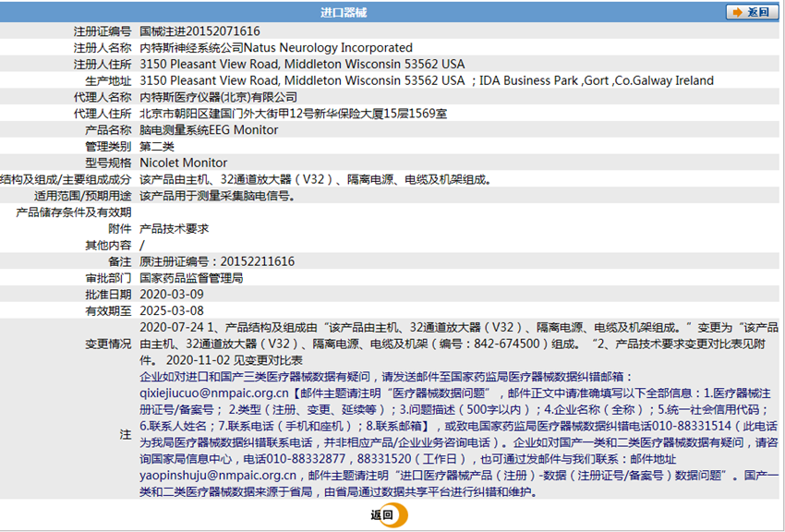This screenshot has width=785, height=532.
Task: Click the 返回 button in the blue header bar
Action: 752,12
